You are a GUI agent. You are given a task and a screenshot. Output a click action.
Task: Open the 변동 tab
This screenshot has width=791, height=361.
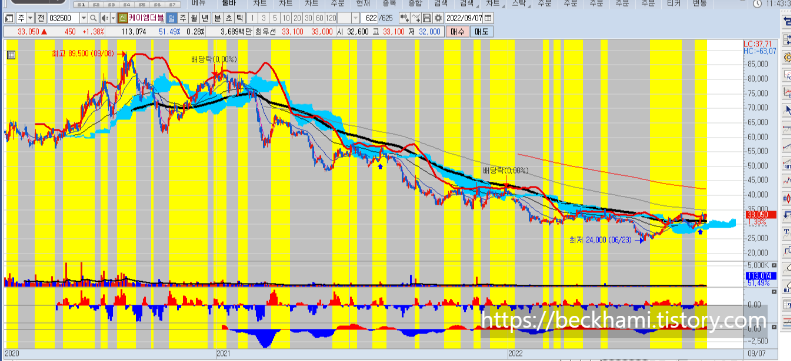coord(700,3)
